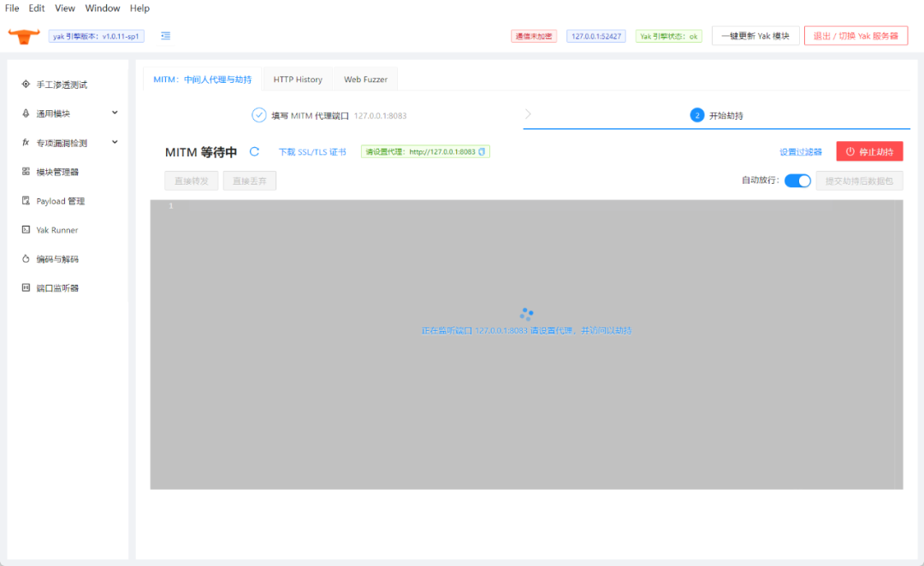The height and width of the screenshot is (566, 924).
Task: Click the 127.0.0.1:52427 address tag
Action: coord(595,36)
